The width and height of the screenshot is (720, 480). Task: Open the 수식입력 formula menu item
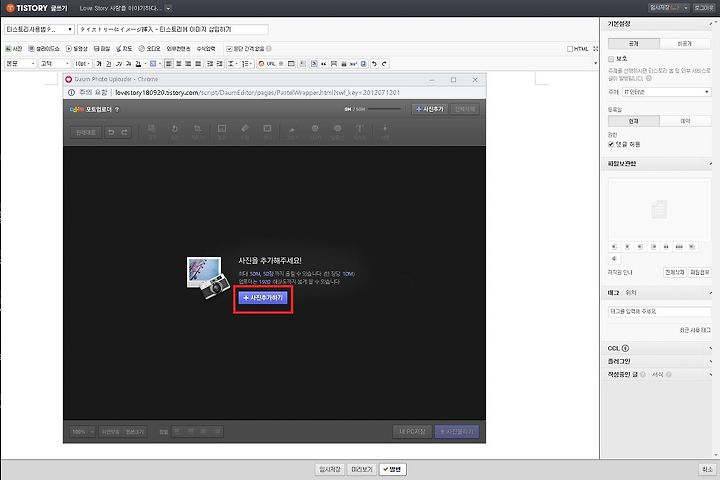coord(206,49)
